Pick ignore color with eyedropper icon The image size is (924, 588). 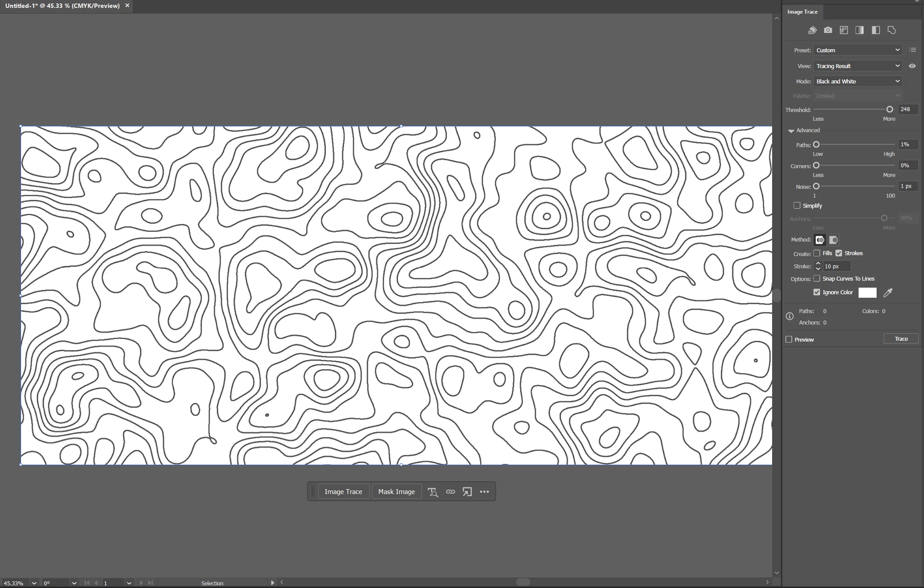click(888, 293)
